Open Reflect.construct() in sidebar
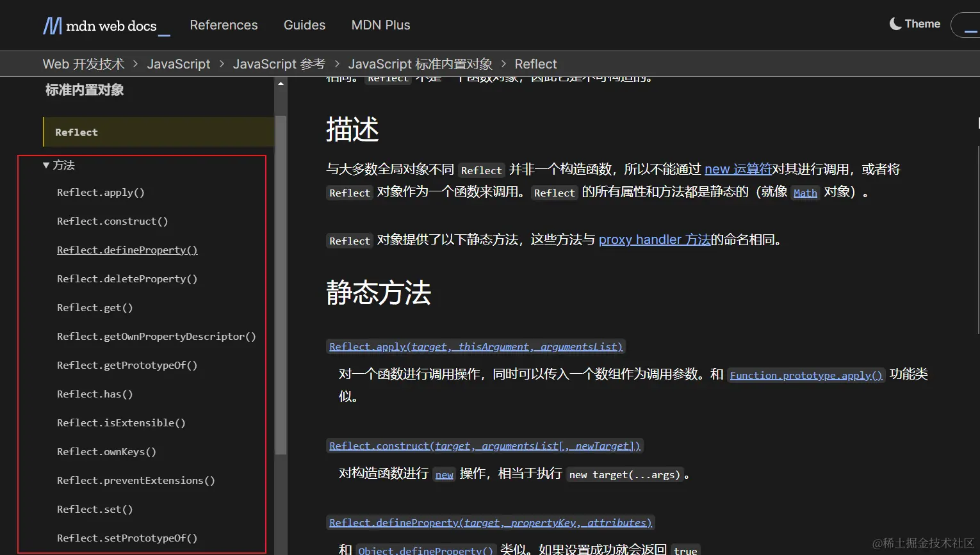The height and width of the screenshot is (555, 980). coord(112,221)
